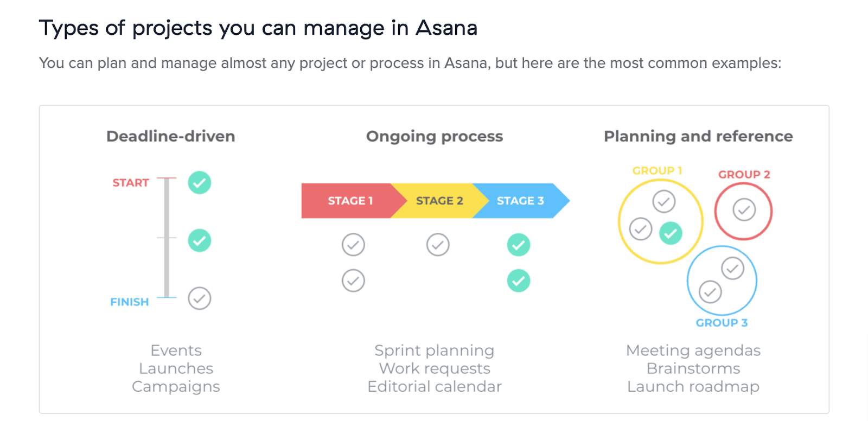Click the GROUP 3 label
This screenshot has height=440, width=868.
coord(722,323)
